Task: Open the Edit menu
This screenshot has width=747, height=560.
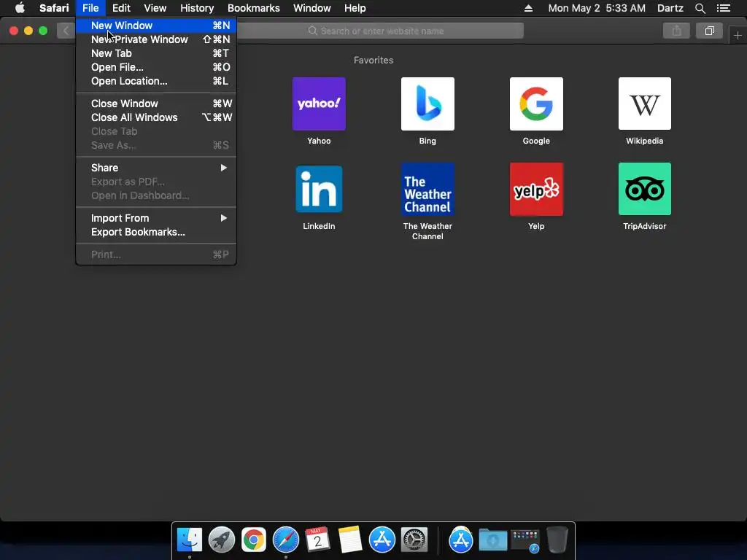Action: (121, 8)
